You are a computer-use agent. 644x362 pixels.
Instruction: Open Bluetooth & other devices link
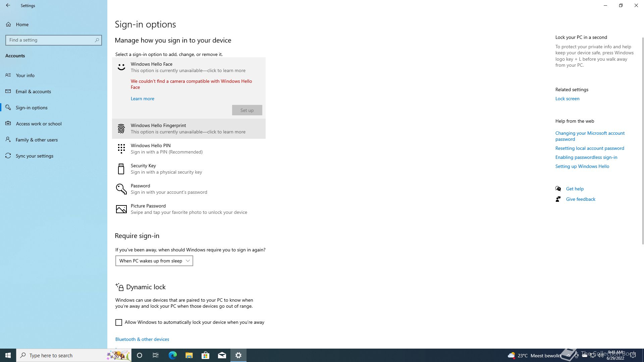coord(142,339)
